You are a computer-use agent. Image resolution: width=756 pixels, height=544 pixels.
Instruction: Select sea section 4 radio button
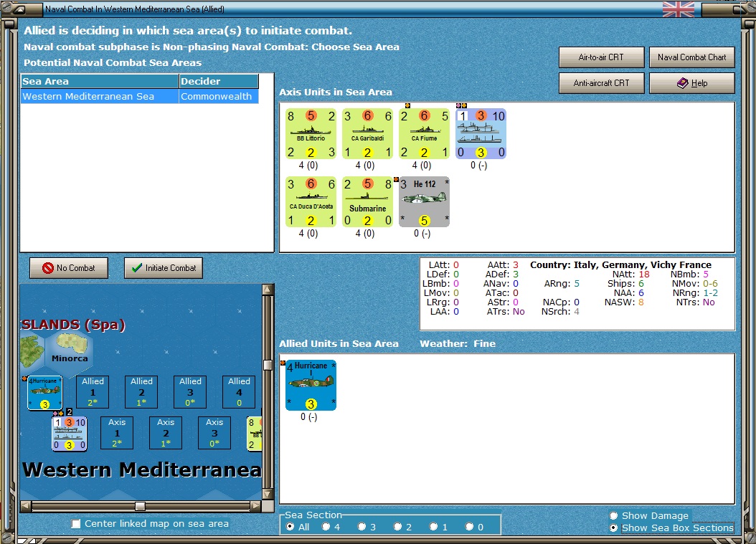tap(326, 527)
